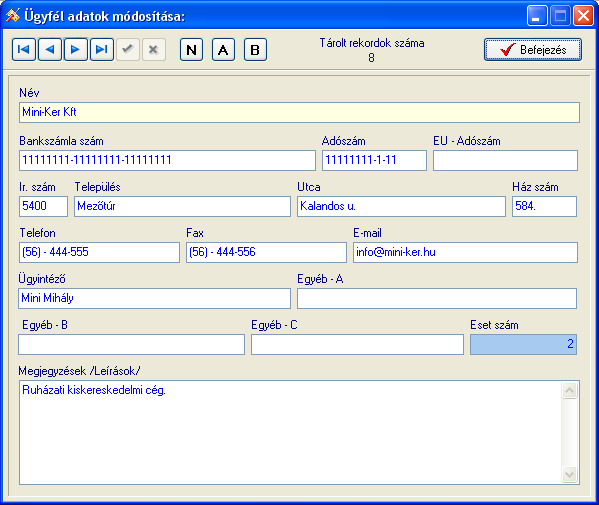
Task: Click the Település field with Mezőtúr
Action: pos(183,207)
